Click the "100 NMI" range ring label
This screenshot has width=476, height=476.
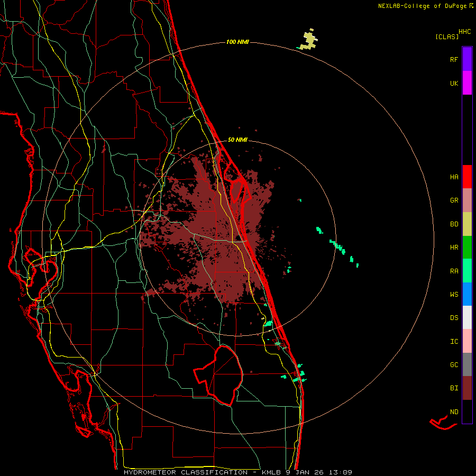click(x=237, y=42)
